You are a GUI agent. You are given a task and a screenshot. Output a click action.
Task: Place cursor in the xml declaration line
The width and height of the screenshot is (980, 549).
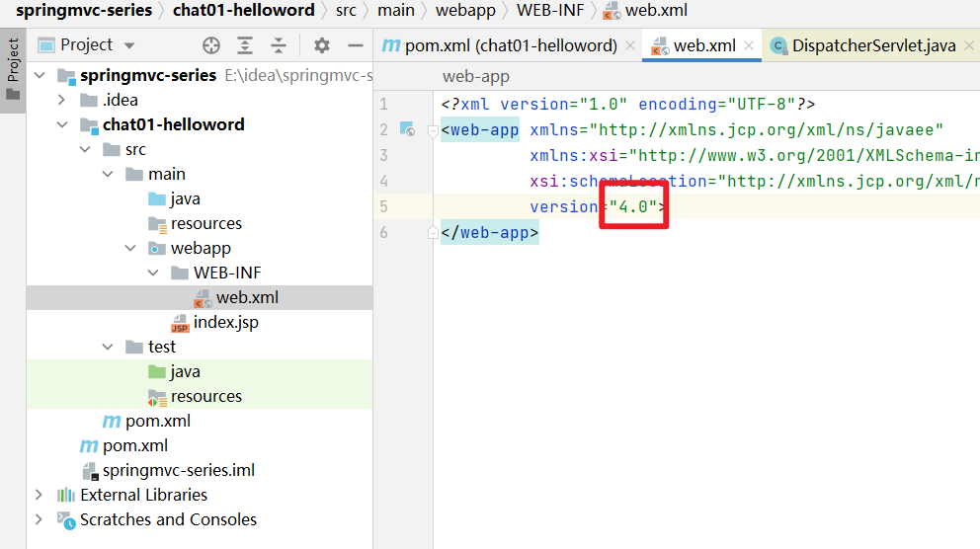(x=628, y=105)
